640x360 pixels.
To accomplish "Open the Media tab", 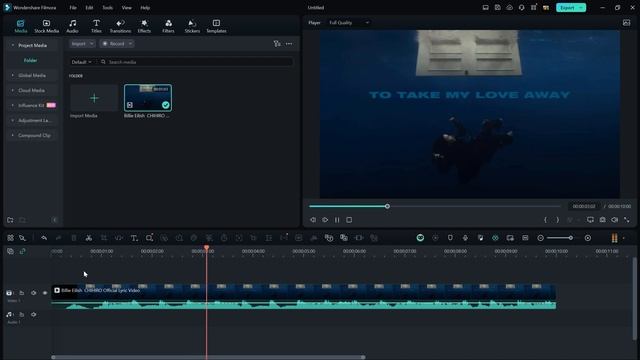I will [20, 26].
